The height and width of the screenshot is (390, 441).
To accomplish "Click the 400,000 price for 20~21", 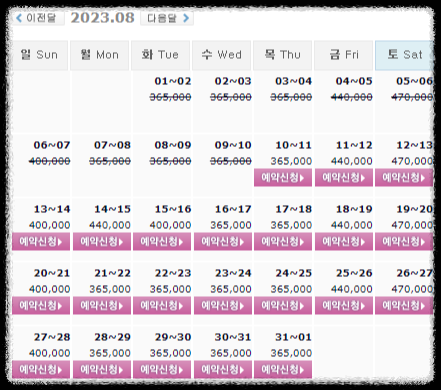I will click(49, 289).
